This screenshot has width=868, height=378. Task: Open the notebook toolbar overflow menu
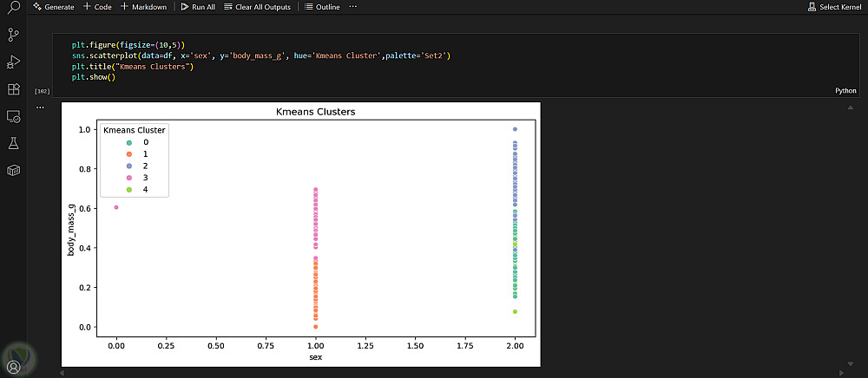click(352, 6)
